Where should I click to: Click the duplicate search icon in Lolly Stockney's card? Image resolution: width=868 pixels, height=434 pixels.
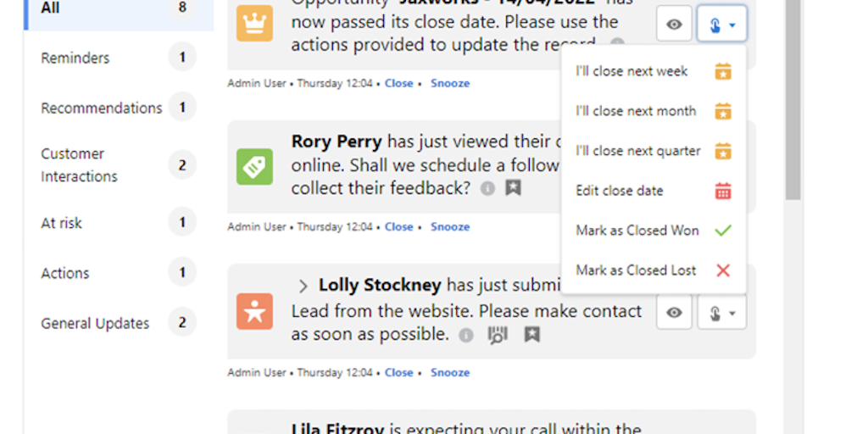[498, 335]
